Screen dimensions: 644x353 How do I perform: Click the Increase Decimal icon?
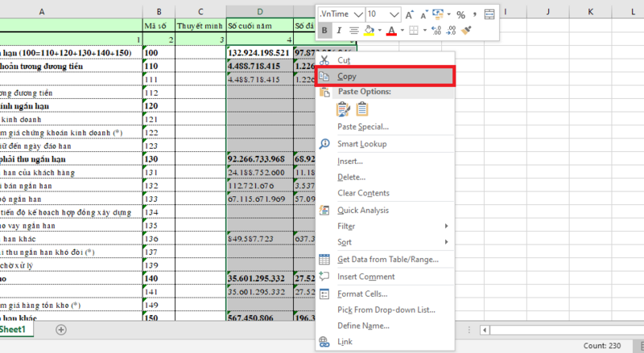click(436, 31)
